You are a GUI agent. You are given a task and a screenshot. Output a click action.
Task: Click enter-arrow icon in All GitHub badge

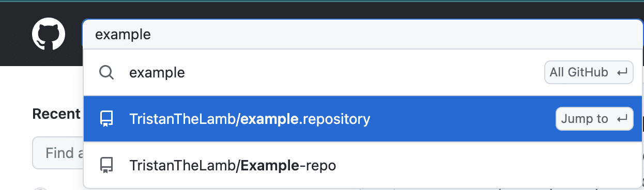pyautogui.click(x=622, y=73)
